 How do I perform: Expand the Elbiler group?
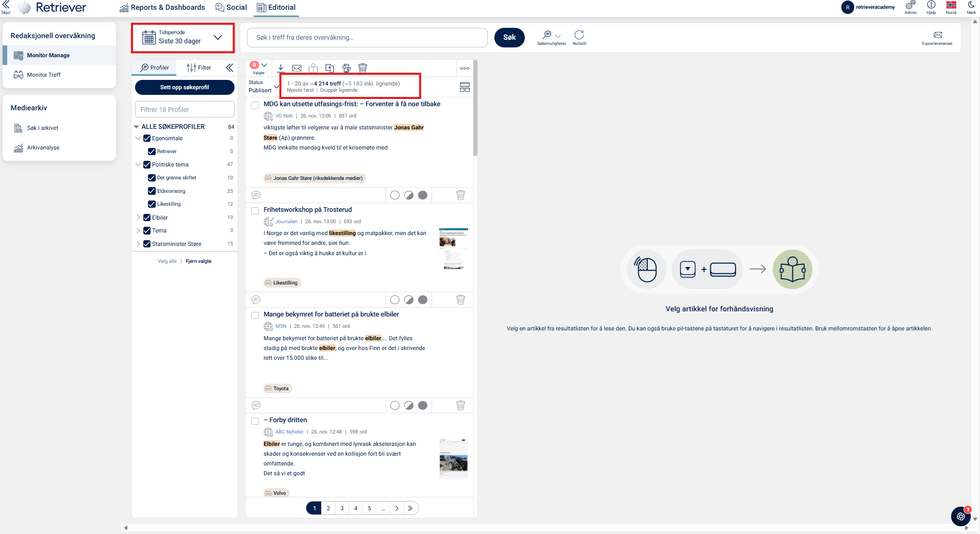point(138,218)
